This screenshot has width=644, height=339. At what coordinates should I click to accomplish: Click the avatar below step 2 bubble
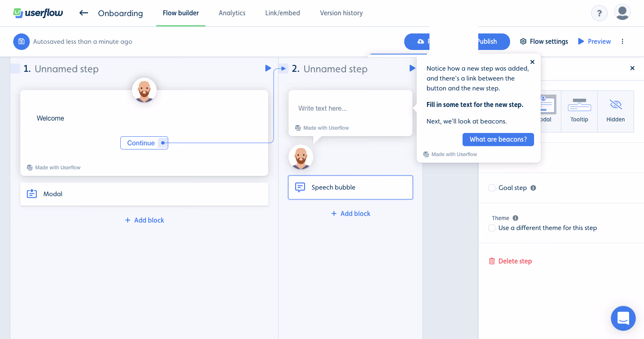301,157
